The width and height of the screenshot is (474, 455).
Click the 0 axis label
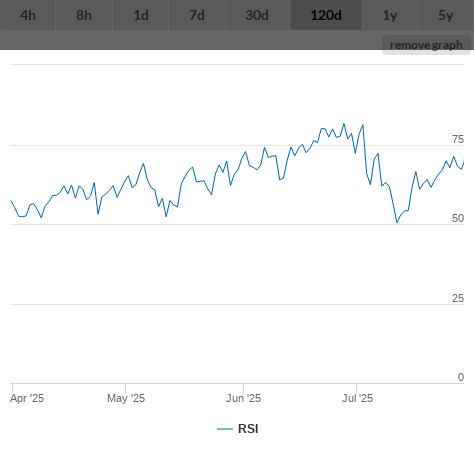(x=461, y=377)
